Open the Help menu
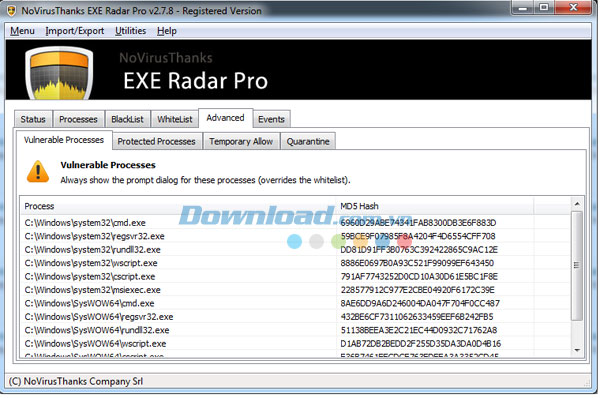600x398 pixels. [x=167, y=31]
